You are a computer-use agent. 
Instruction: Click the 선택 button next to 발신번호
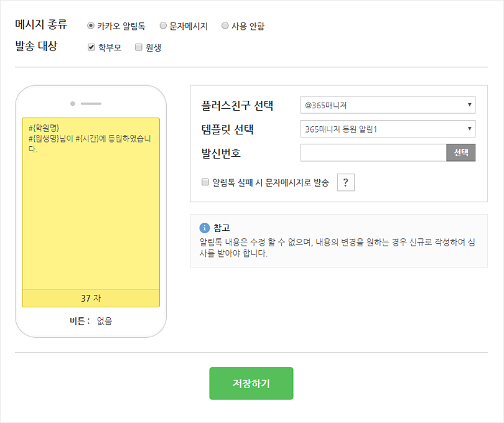point(460,152)
